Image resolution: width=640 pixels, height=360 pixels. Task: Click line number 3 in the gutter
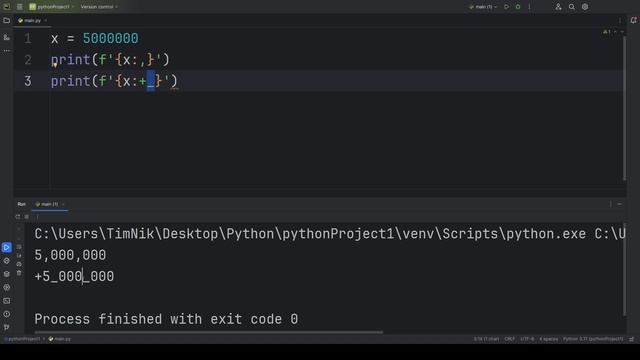(x=27, y=81)
